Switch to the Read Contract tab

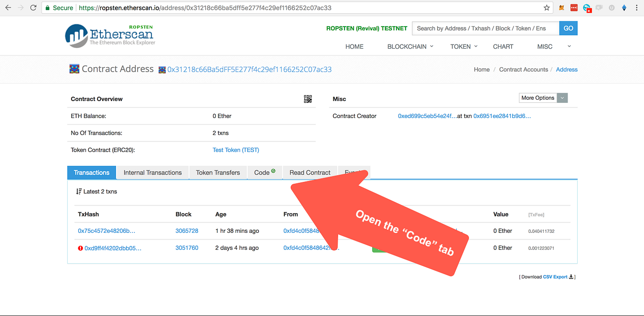tap(310, 173)
